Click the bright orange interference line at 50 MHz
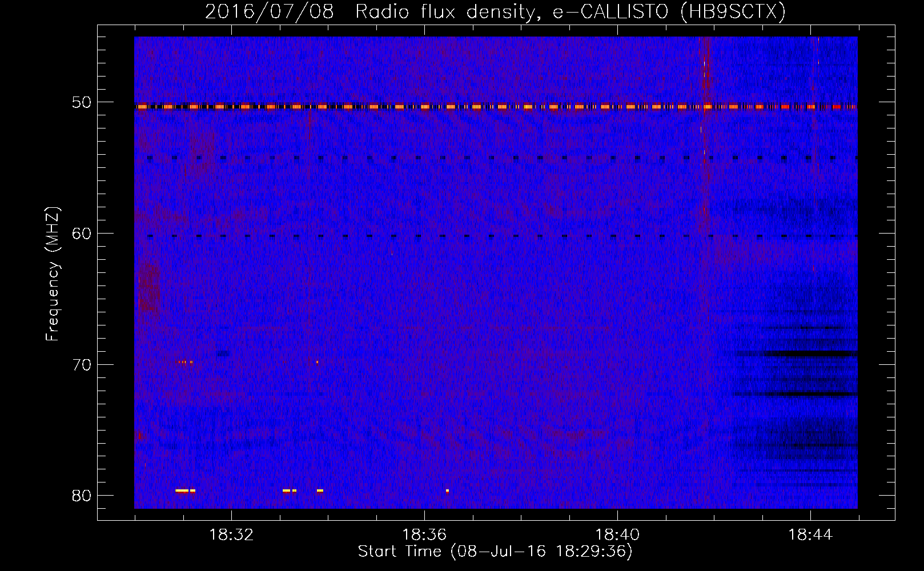The width and height of the screenshot is (924, 571). [496, 106]
